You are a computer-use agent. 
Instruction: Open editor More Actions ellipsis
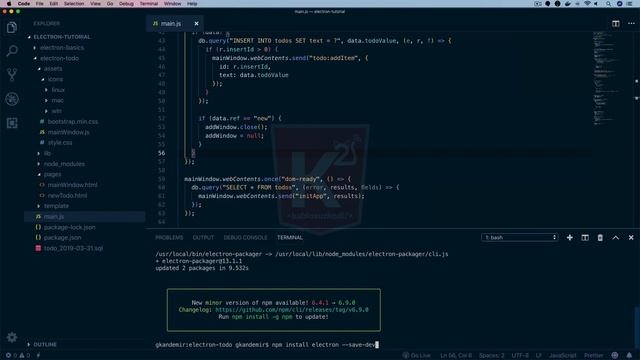631,24
